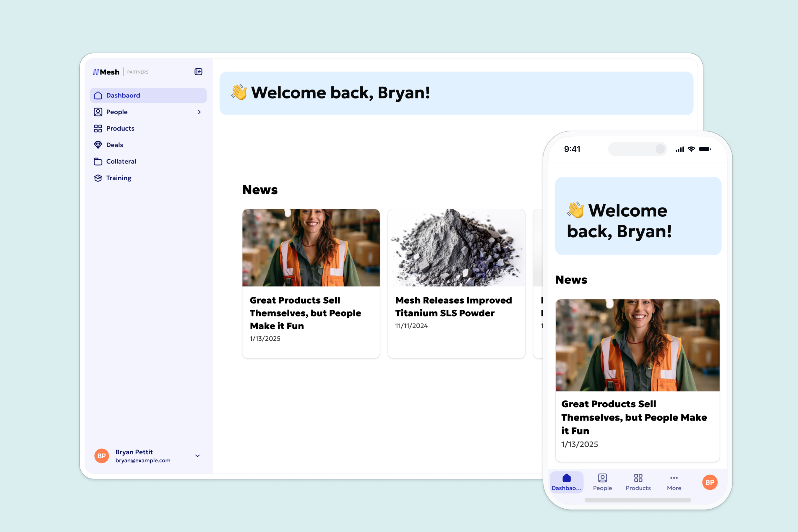Open Training via the graduation cap icon
Image resolution: width=798 pixels, height=532 pixels.
point(98,178)
